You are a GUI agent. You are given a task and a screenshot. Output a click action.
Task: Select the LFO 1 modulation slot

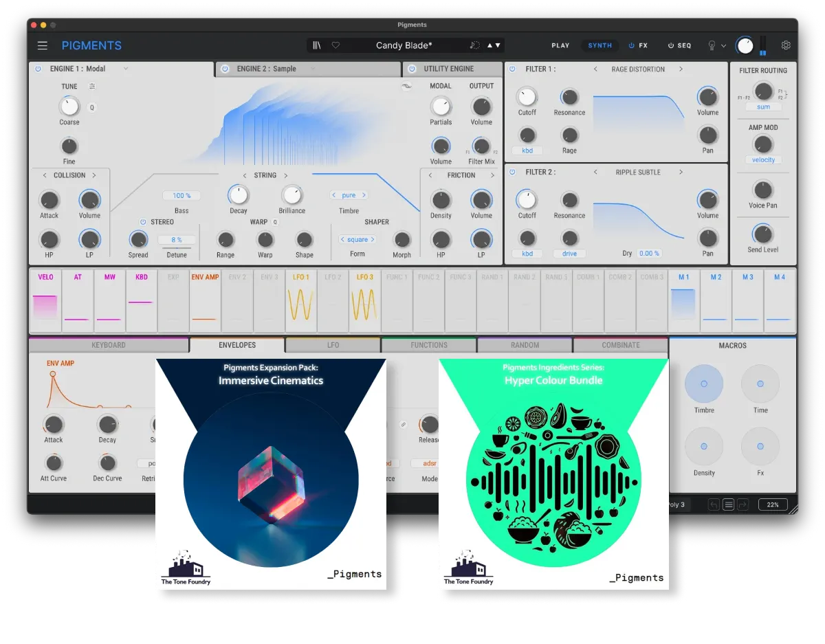[300, 300]
